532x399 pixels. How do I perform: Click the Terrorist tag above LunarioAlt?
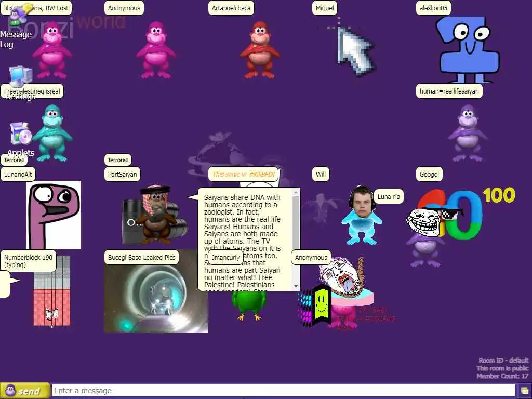[x=14, y=160]
